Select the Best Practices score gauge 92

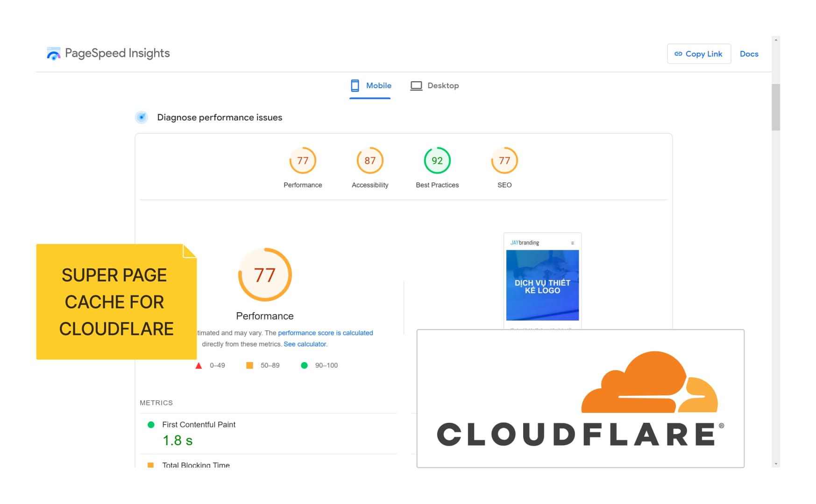coord(437,161)
